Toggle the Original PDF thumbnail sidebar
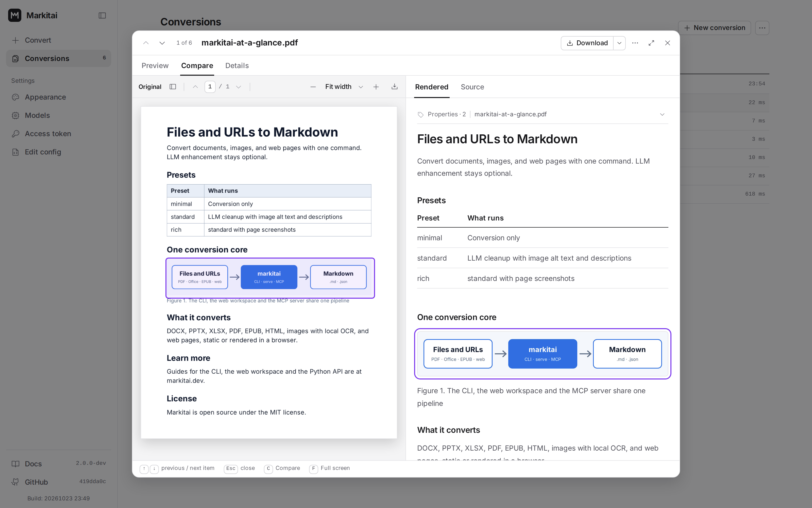 pyautogui.click(x=173, y=87)
